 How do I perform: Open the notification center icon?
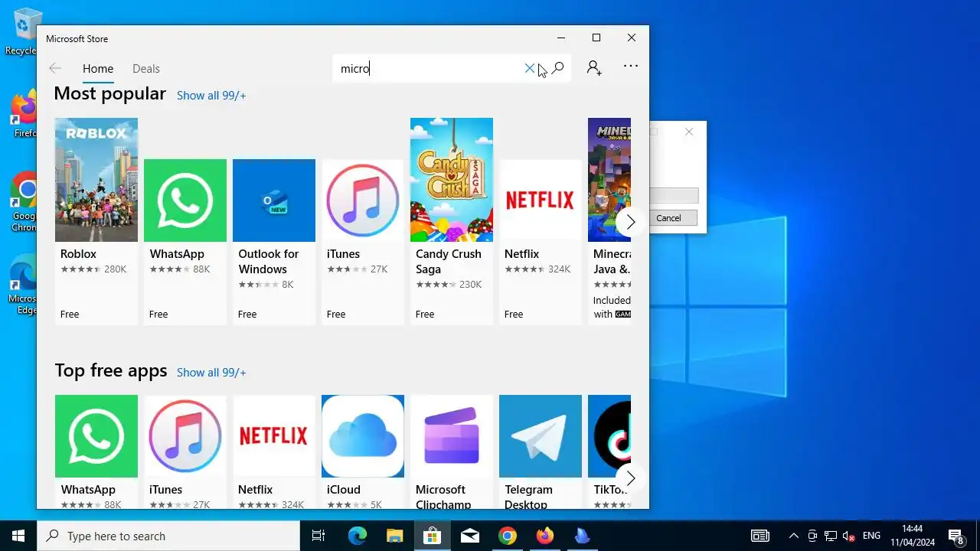pyautogui.click(x=955, y=536)
